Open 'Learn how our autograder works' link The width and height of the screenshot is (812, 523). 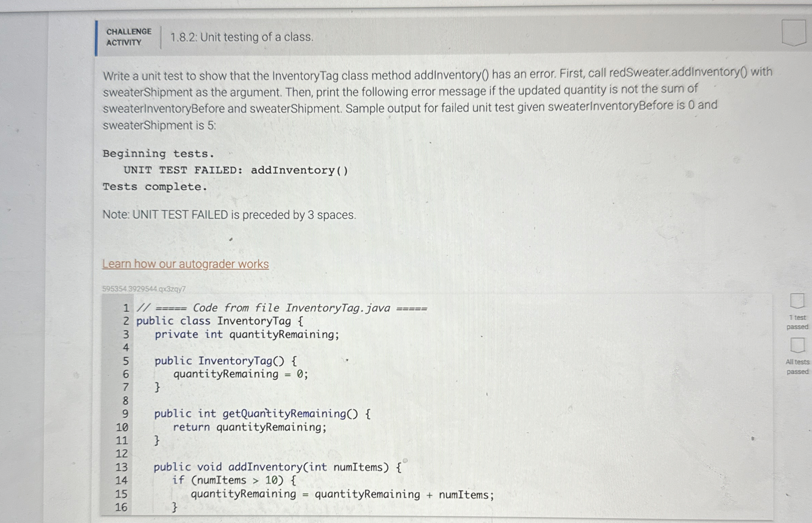point(185,264)
